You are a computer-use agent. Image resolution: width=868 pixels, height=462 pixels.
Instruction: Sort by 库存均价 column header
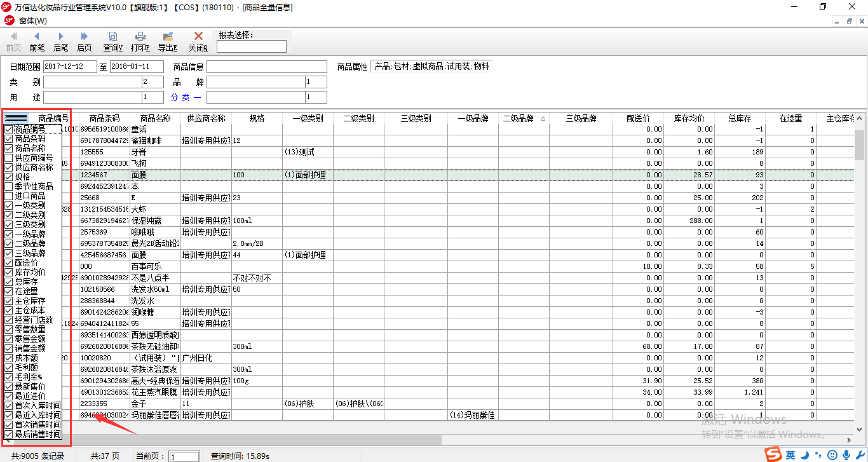point(689,118)
